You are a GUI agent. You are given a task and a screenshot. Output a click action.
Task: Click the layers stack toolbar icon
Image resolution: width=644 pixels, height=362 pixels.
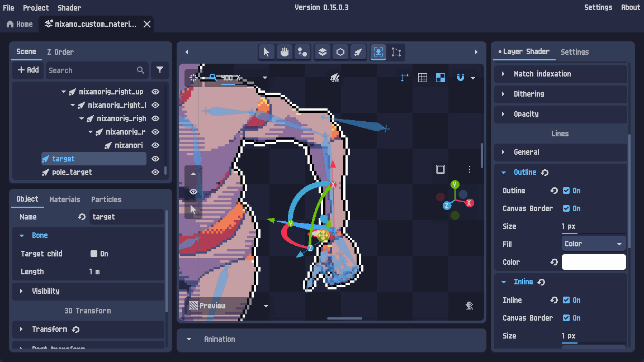pyautogui.click(x=323, y=52)
